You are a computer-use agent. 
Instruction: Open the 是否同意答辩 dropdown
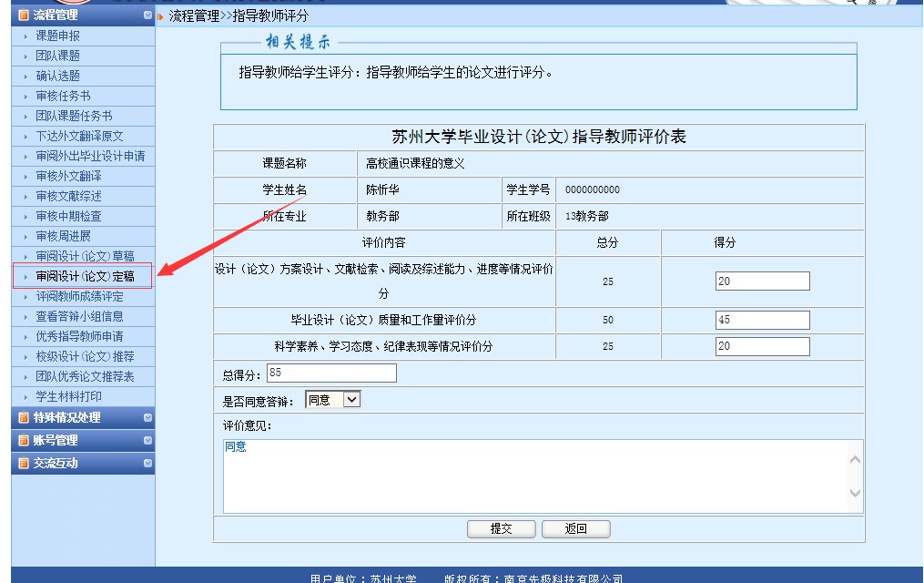point(351,399)
